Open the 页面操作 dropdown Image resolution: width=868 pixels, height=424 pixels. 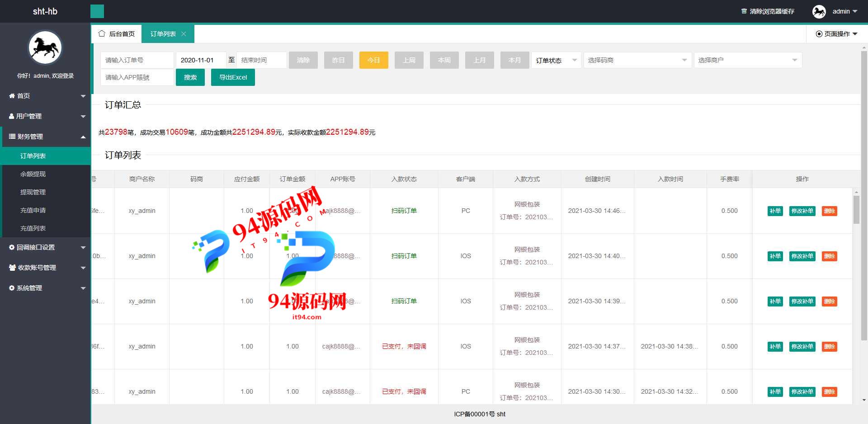[x=837, y=34]
